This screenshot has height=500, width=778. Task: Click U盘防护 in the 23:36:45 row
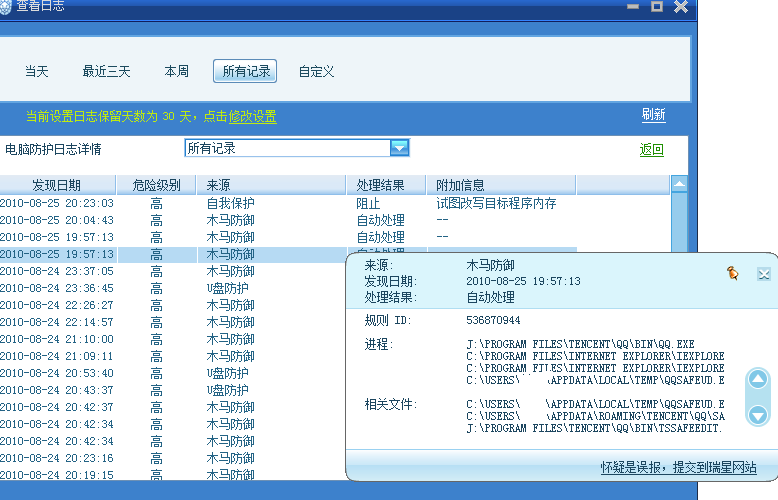coord(228,288)
